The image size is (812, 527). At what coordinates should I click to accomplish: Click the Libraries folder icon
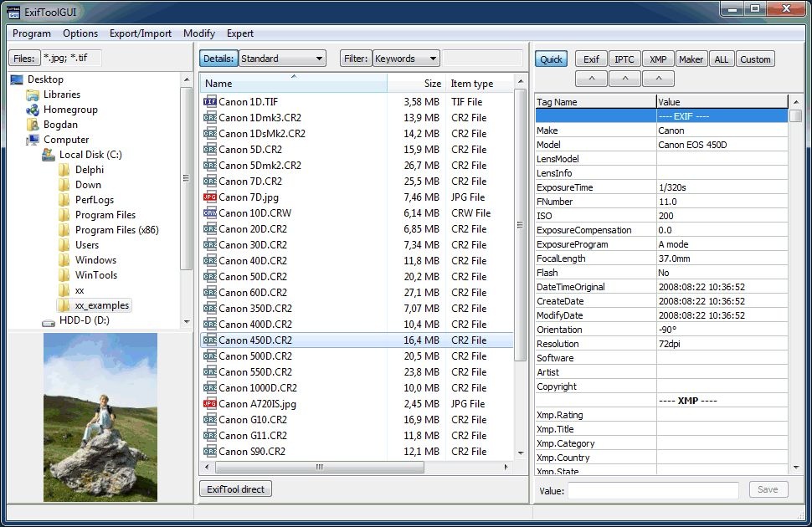click(x=33, y=95)
